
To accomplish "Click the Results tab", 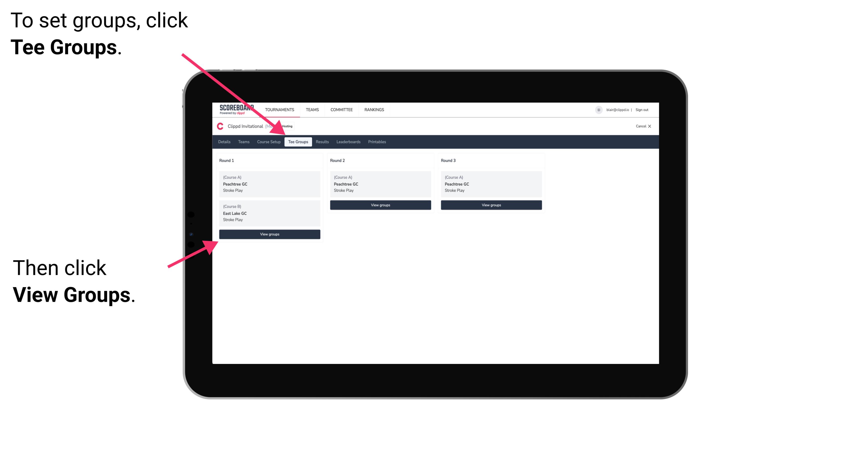I will 322,142.
